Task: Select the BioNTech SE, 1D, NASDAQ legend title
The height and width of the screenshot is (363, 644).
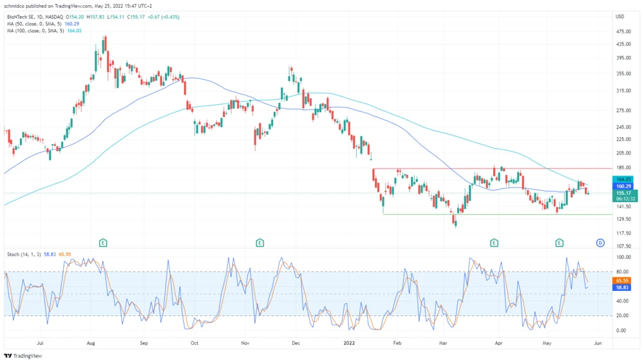Action: tap(35, 17)
